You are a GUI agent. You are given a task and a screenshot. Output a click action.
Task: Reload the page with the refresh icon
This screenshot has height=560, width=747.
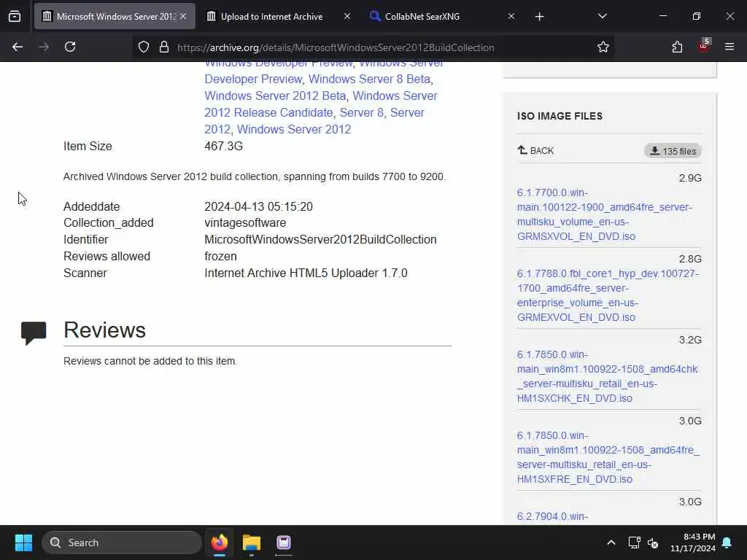point(70,47)
